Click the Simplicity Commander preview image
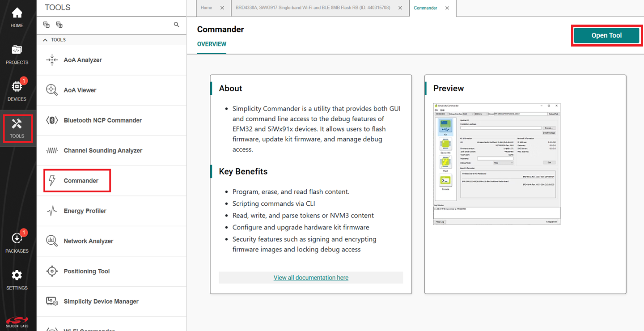 pos(496,164)
